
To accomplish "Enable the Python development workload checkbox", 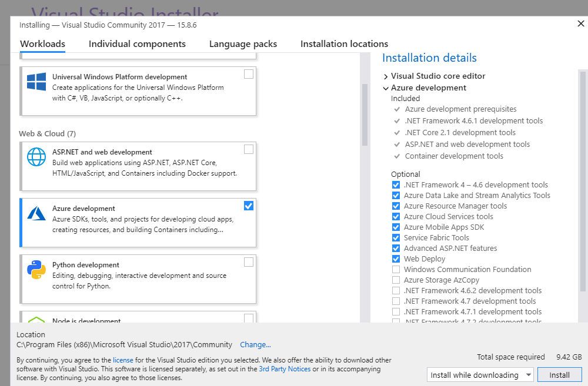I will pyautogui.click(x=249, y=262).
